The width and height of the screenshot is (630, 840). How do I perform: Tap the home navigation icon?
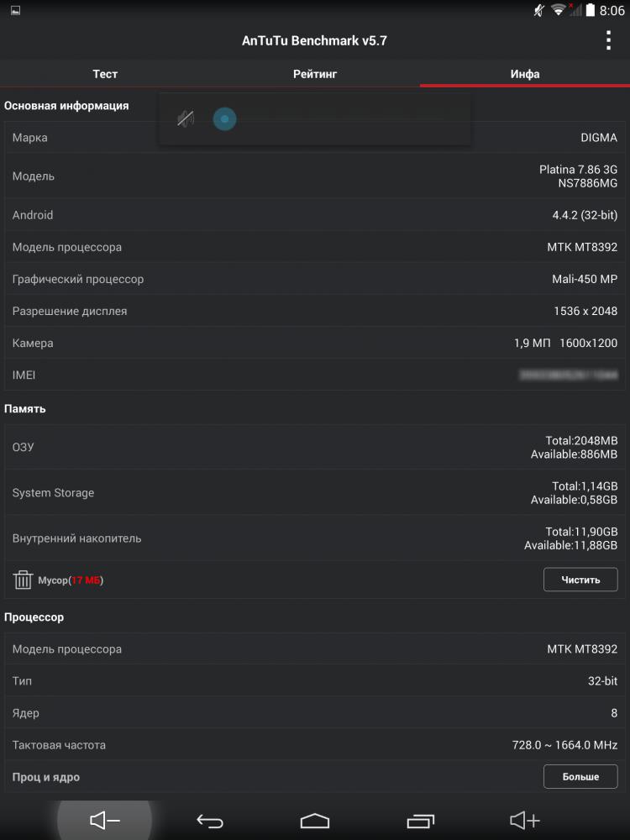coord(314,820)
